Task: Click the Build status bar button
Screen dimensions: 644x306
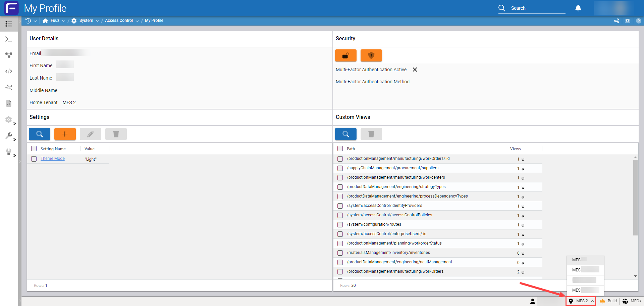Action: (x=608, y=301)
